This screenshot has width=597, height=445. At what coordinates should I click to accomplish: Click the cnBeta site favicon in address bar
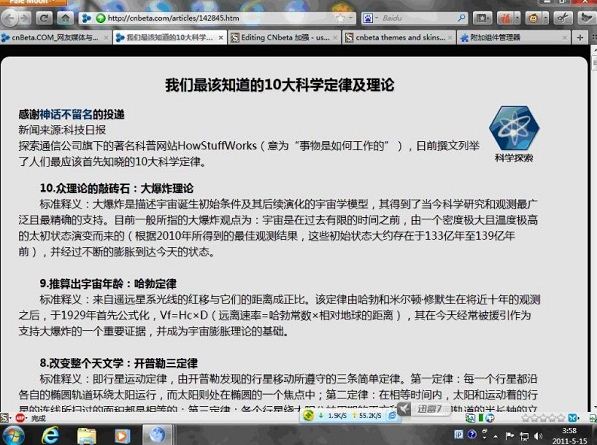point(87,18)
